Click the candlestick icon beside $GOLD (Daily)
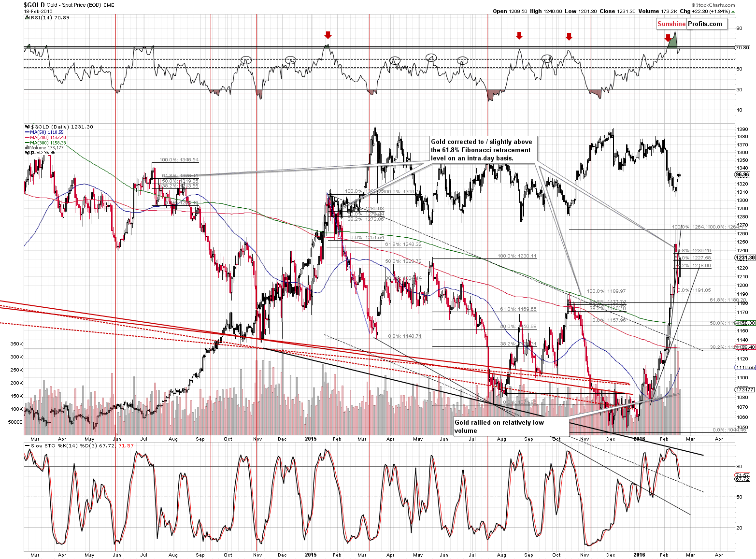 click(x=27, y=127)
